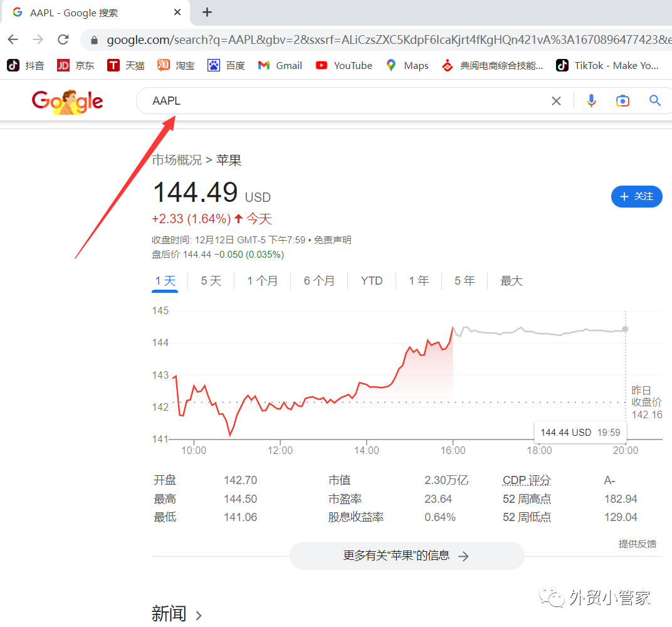Click the Google doodle logo
Screen dimensions: 672x627
click(x=67, y=102)
